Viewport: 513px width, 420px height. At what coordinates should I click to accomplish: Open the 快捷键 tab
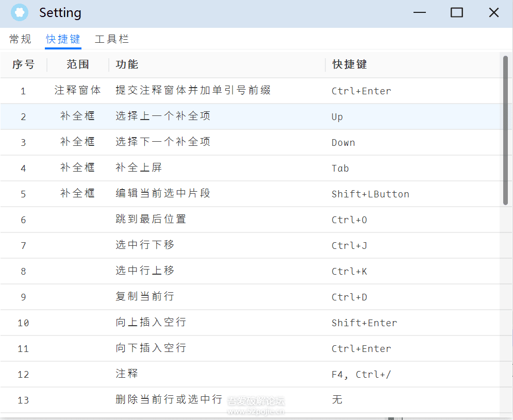(63, 39)
